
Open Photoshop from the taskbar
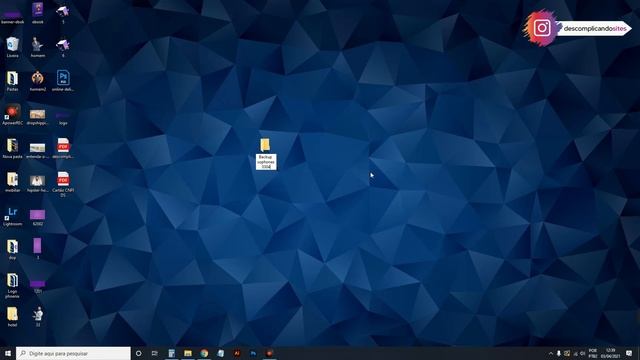253,353
